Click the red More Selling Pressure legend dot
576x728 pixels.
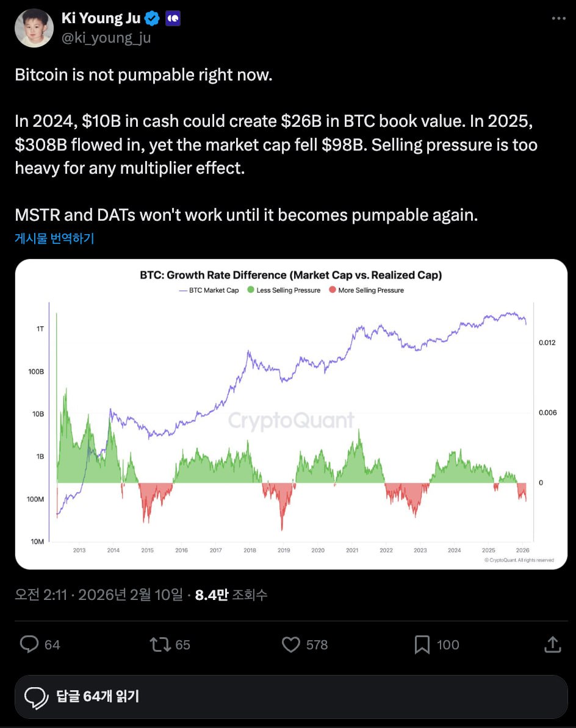click(x=332, y=290)
